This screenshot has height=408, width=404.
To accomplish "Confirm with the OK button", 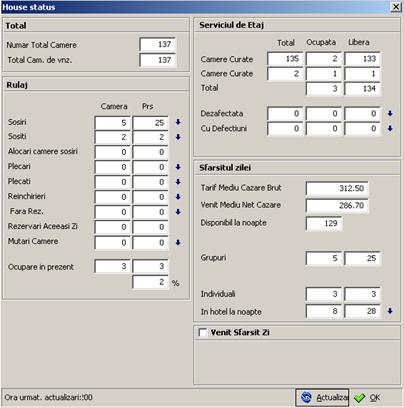I will click(x=367, y=397).
